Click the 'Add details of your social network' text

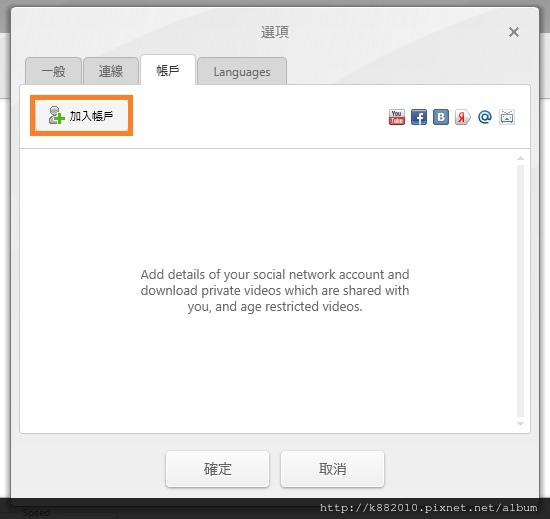[x=275, y=290]
